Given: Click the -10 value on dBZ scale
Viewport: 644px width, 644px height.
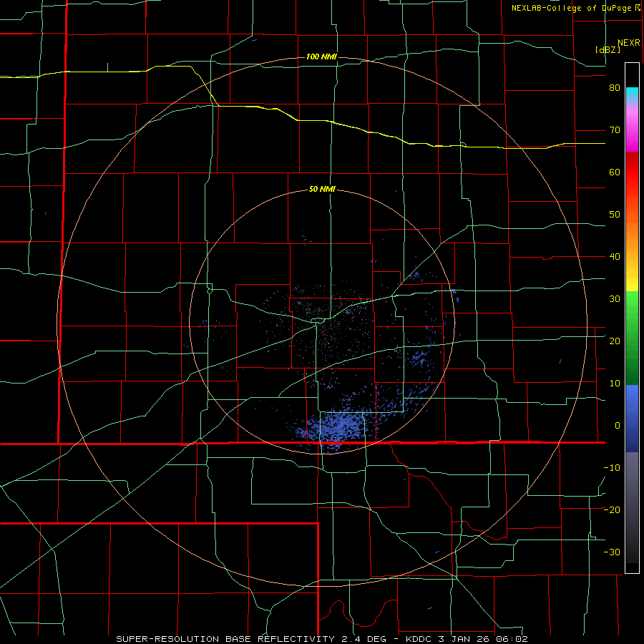Looking at the screenshot, I should point(612,468).
